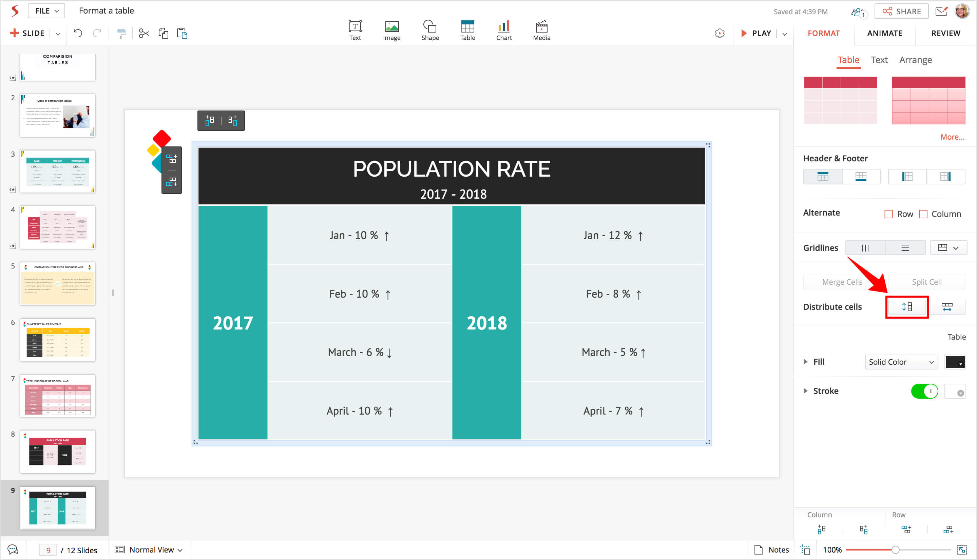Screen dimensions: 977x560
Task: Click the undo arrow icon
Action: (78, 34)
